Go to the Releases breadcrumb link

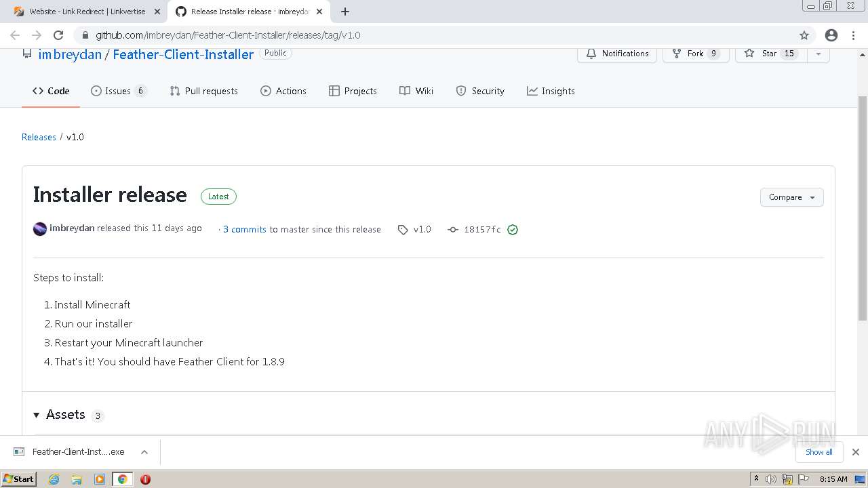tap(39, 137)
